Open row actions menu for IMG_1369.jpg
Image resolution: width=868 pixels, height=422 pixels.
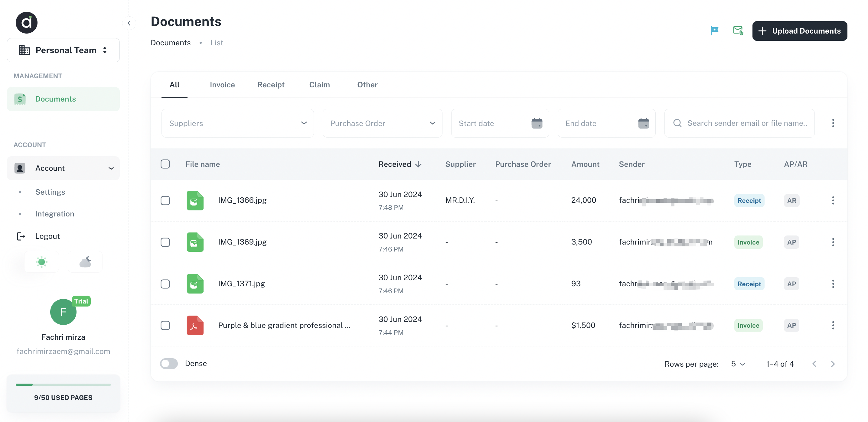pos(833,242)
